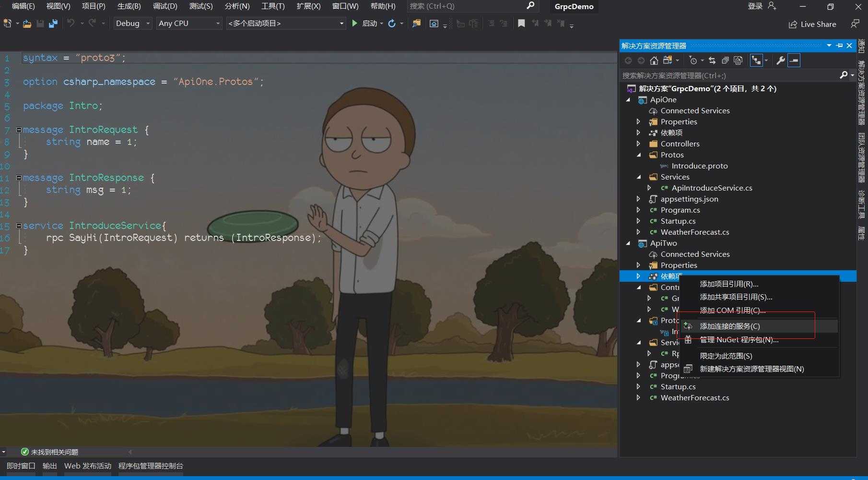Open Properties wrench icon in Solution Explorer
868x480 pixels.
[x=781, y=60]
